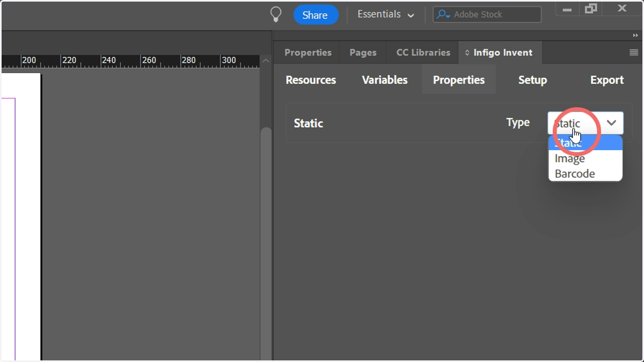Open the Essentials workspace dropdown

(x=386, y=14)
